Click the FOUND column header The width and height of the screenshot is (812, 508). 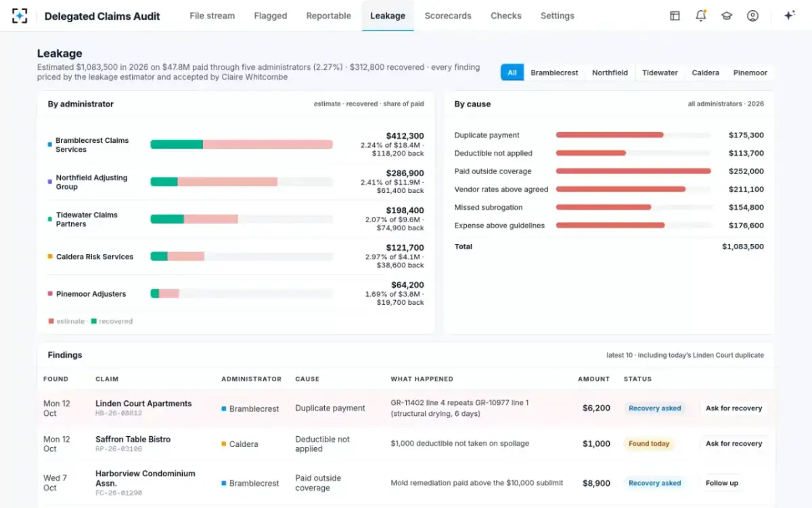[55, 379]
